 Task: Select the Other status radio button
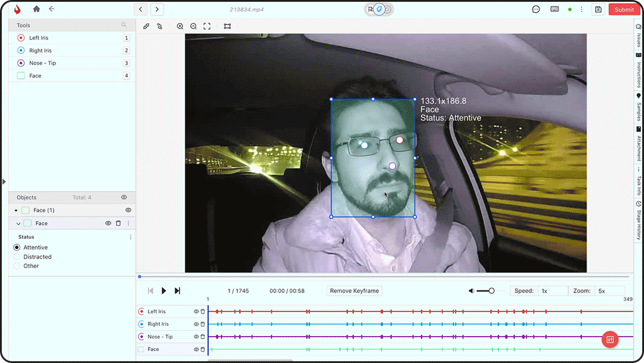[17, 266]
